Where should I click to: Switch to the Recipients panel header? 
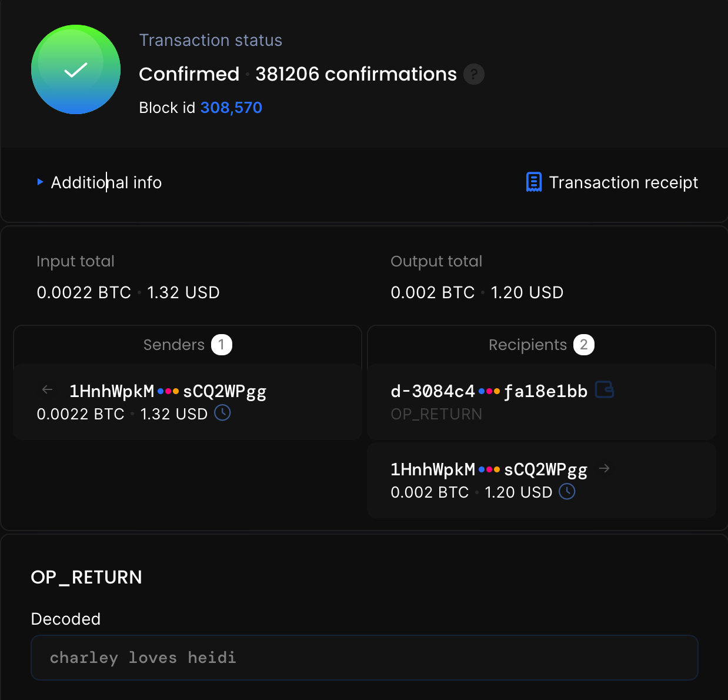(x=527, y=345)
